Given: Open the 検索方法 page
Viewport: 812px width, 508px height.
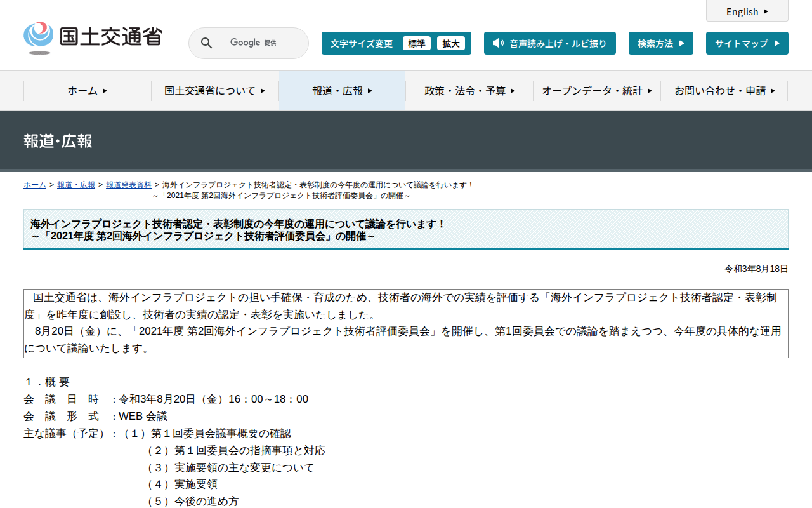Looking at the screenshot, I should click(661, 43).
